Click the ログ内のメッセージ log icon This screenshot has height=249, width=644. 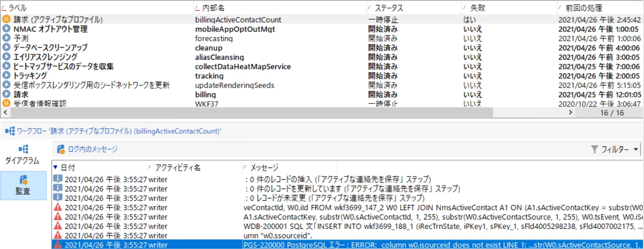61,149
